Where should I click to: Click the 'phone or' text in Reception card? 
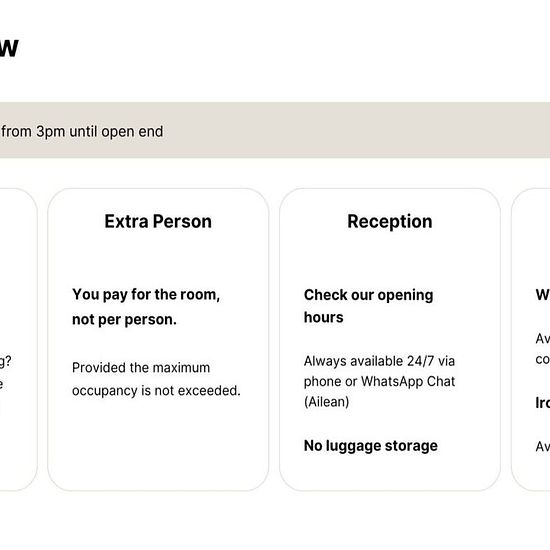tap(330, 381)
